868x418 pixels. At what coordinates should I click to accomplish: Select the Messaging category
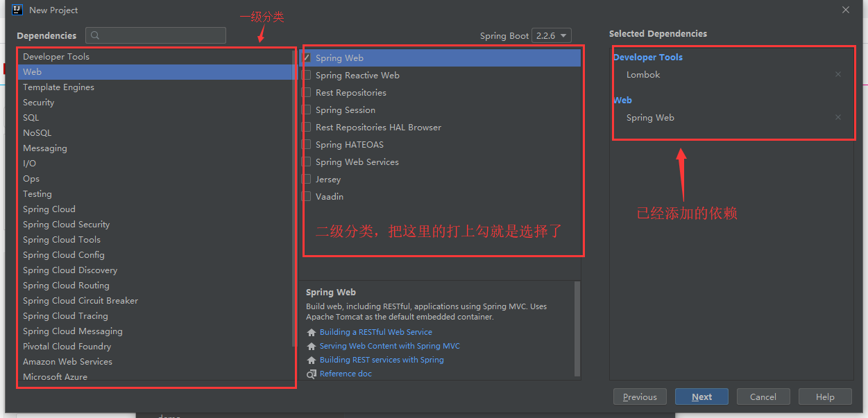tap(155, 148)
